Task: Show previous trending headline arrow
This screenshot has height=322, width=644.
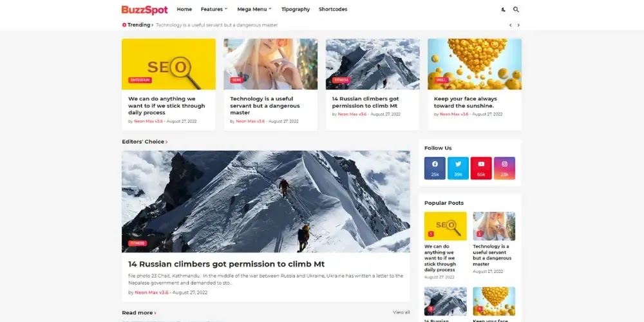Action: pyautogui.click(x=511, y=25)
